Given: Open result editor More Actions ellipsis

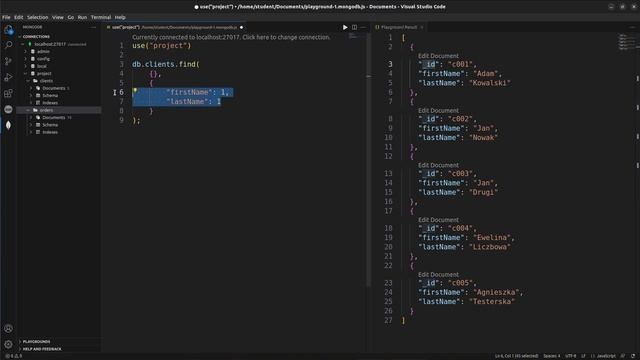Looking at the screenshot, I should (633, 27).
